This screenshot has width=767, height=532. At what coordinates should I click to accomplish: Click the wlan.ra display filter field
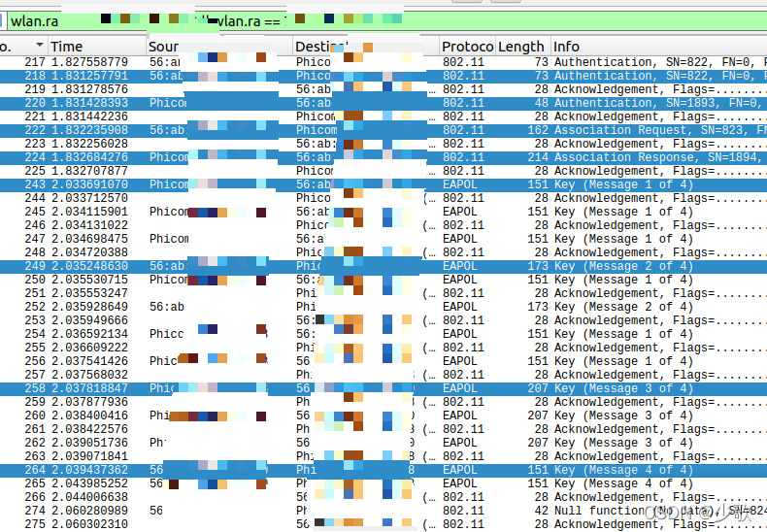pos(386,21)
